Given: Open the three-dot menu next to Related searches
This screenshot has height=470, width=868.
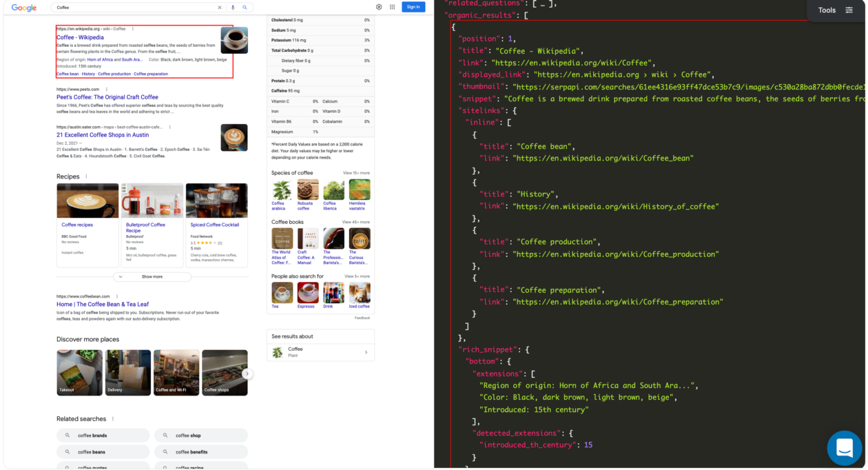Looking at the screenshot, I should point(113,418).
